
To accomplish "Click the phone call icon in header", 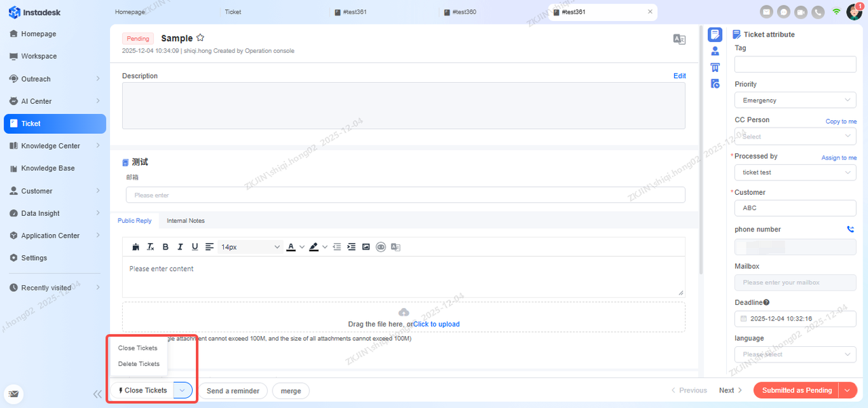I will pyautogui.click(x=818, y=12).
